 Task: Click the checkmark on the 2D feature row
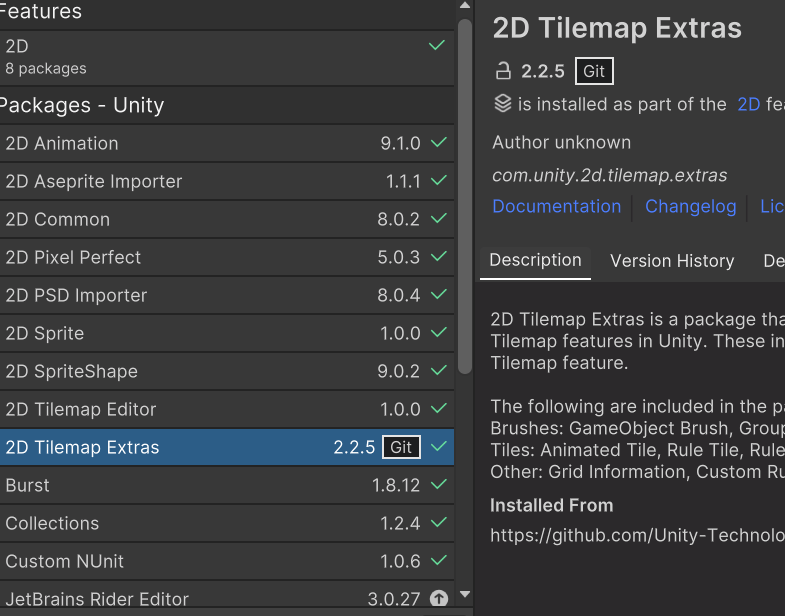437,46
